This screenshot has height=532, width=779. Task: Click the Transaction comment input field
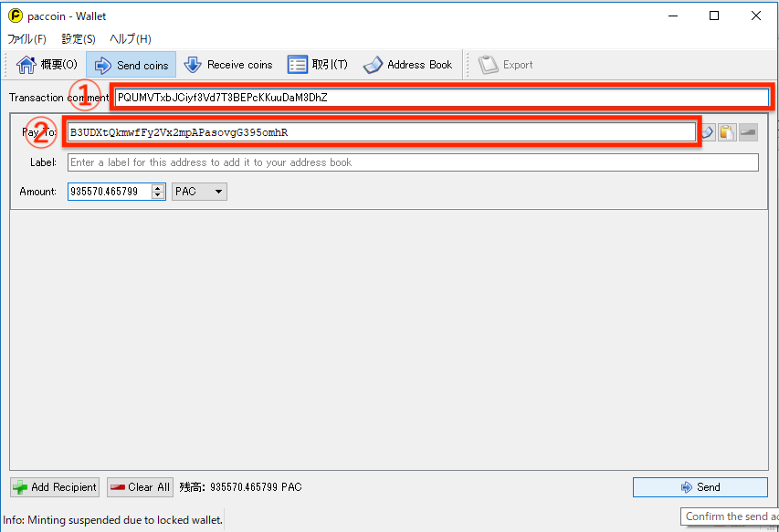[x=442, y=98]
